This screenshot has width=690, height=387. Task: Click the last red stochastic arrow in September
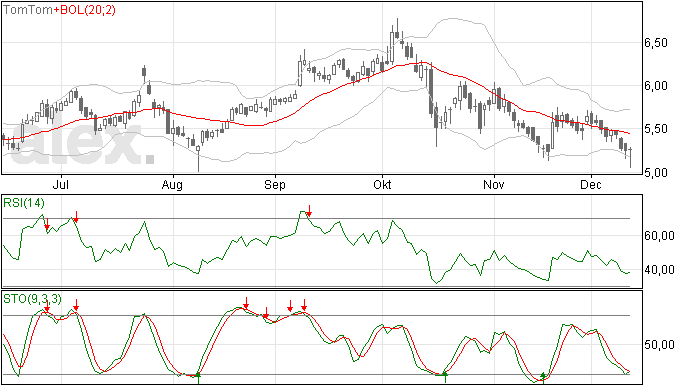coord(304,305)
